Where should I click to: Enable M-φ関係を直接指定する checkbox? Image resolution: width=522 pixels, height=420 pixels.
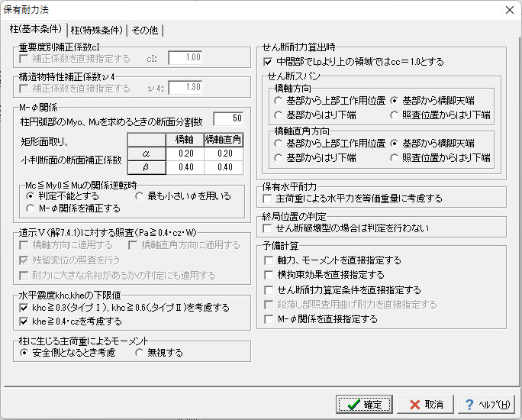(321, 319)
